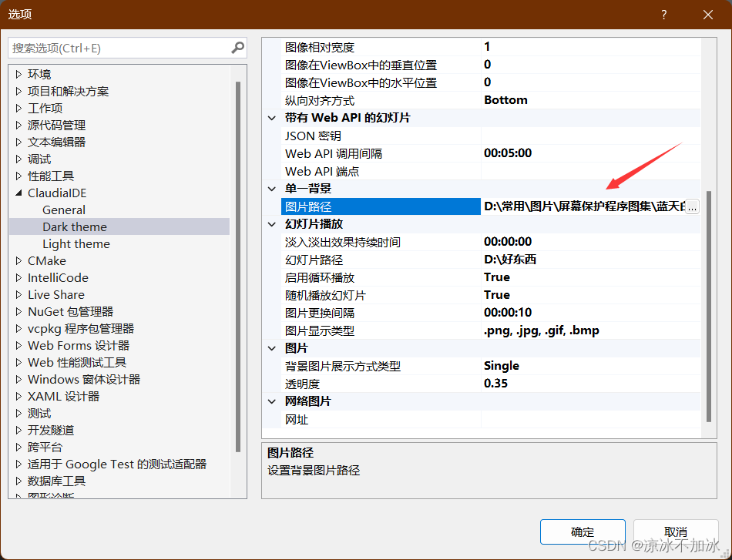Click the 图像在ViewBox中的水平位置 row
This screenshot has height=560, width=732.
pos(491,82)
